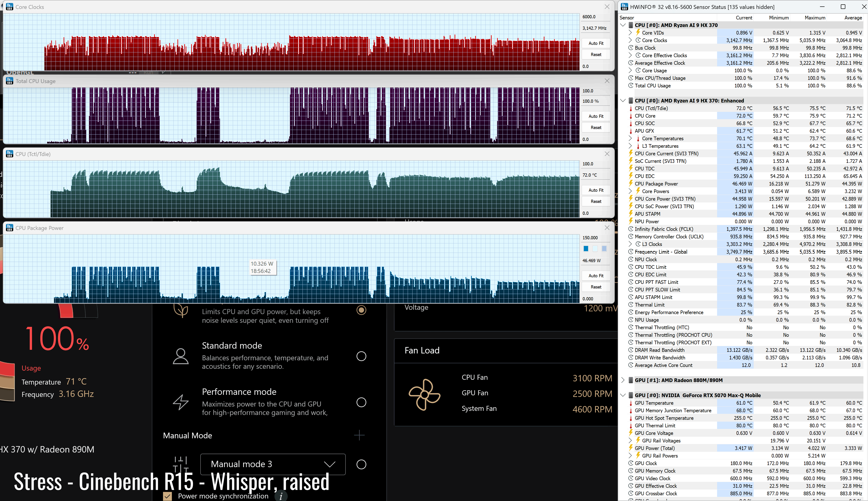The width and height of the screenshot is (868, 501).
Task: Click the clock icon for Bus Clock row
Action: click(x=631, y=48)
